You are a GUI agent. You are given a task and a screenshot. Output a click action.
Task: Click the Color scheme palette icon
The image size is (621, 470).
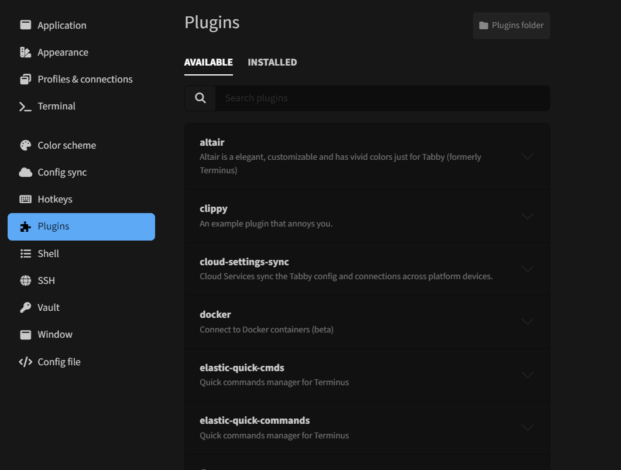[25, 145]
